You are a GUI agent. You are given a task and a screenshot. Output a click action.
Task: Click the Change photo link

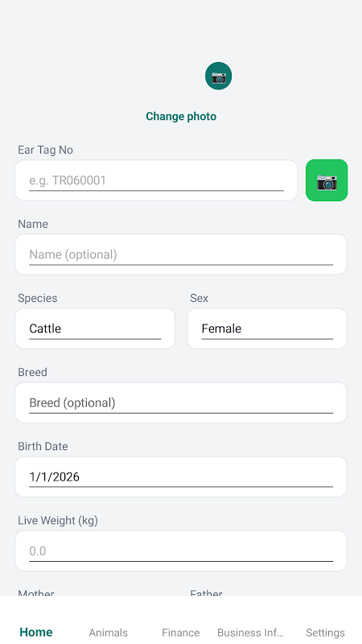181,116
